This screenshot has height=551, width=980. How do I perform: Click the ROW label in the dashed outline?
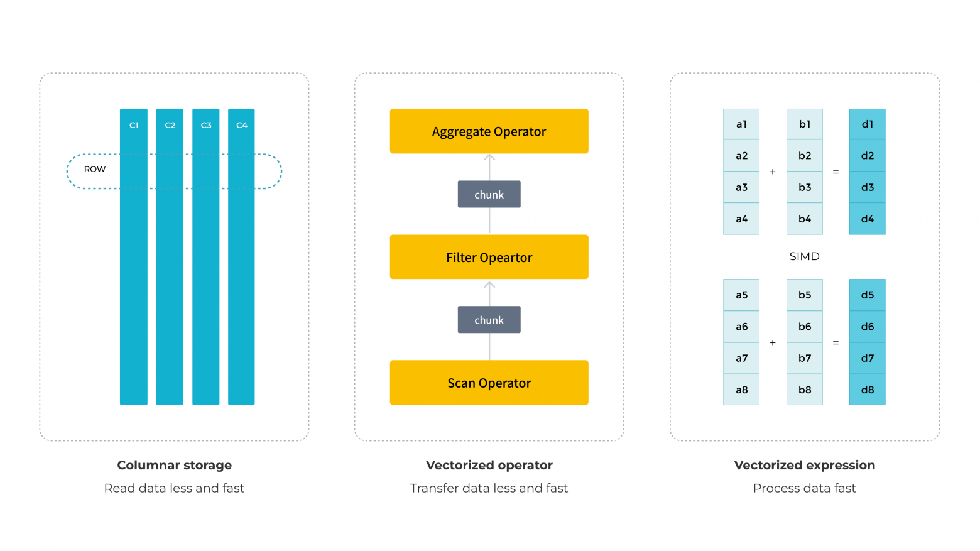coord(95,169)
